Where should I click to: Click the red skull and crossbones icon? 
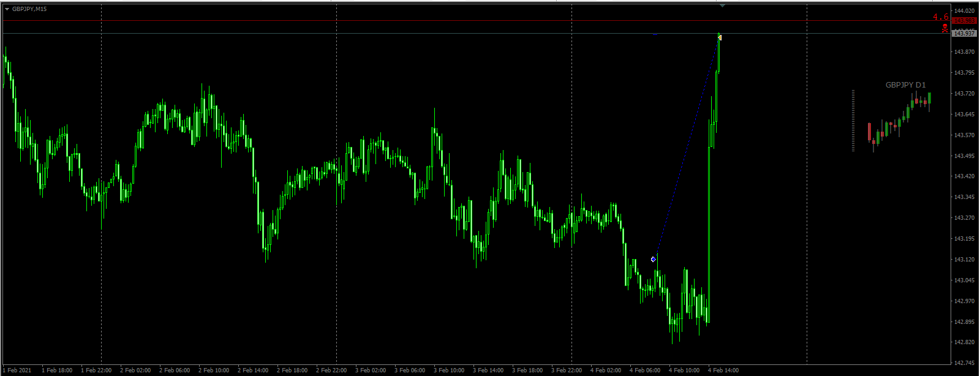click(x=945, y=29)
